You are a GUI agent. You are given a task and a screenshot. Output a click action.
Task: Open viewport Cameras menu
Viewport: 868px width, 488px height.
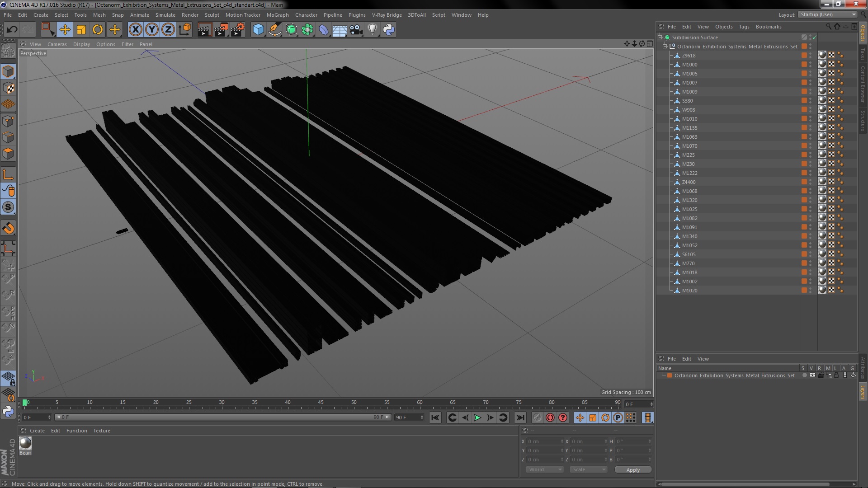click(57, 44)
